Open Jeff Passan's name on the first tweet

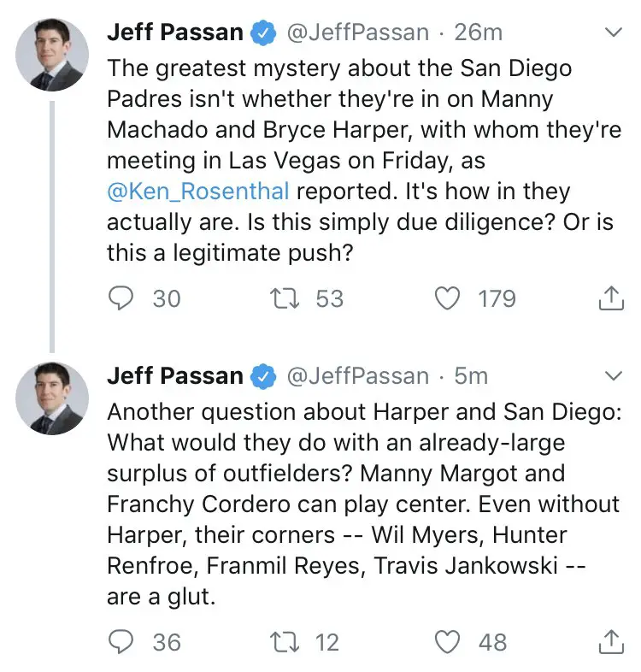(175, 33)
